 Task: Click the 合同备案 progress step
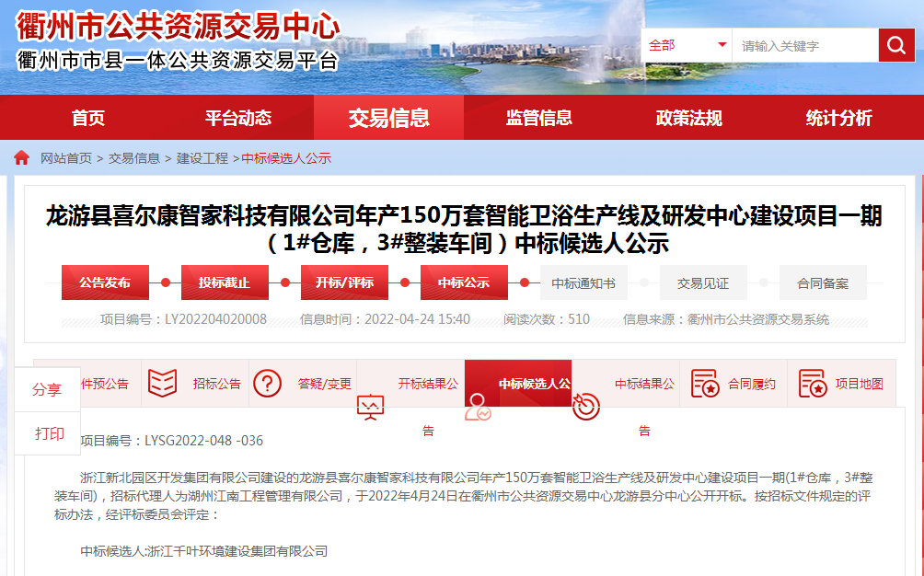click(x=823, y=283)
